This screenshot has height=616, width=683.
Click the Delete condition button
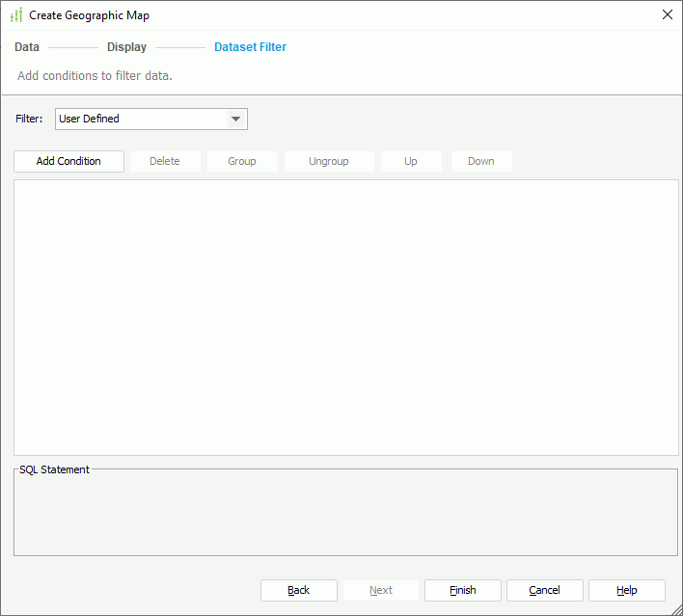165,161
